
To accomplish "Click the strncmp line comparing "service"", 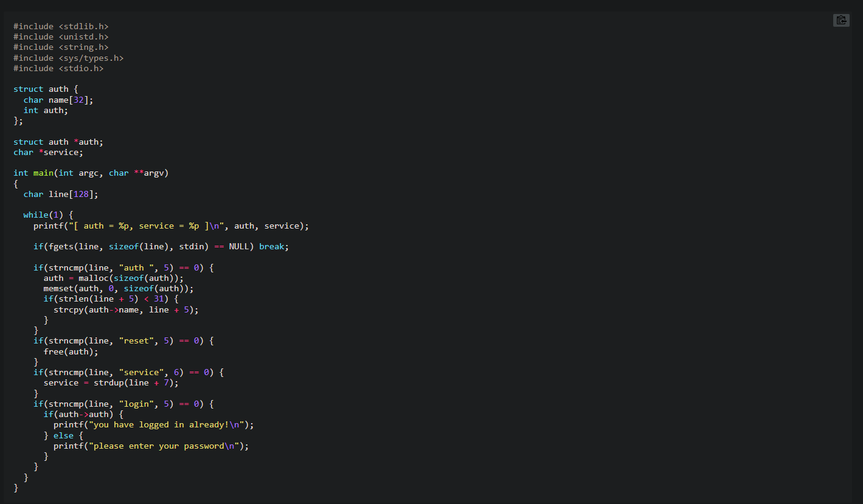I will click(129, 373).
